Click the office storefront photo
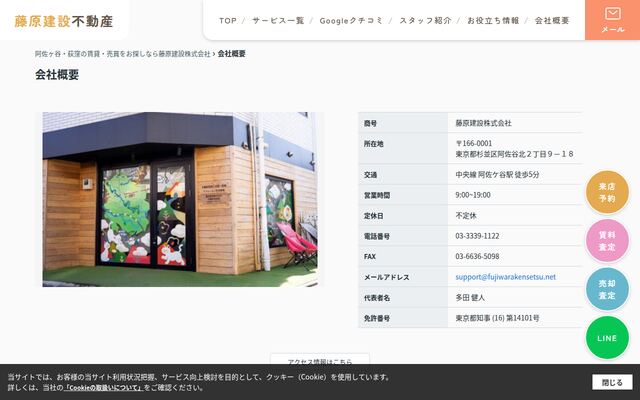This screenshot has height=400, width=640. [180, 199]
